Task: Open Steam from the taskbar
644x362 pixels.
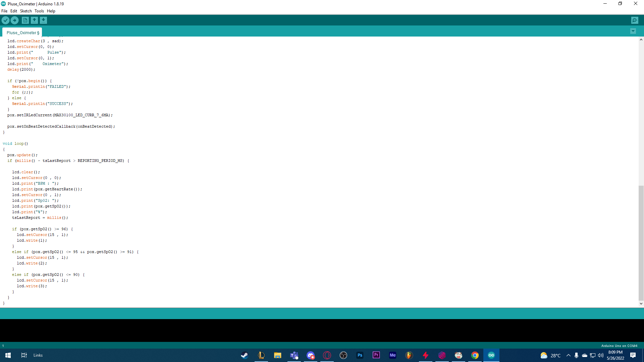Action: pos(245,355)
